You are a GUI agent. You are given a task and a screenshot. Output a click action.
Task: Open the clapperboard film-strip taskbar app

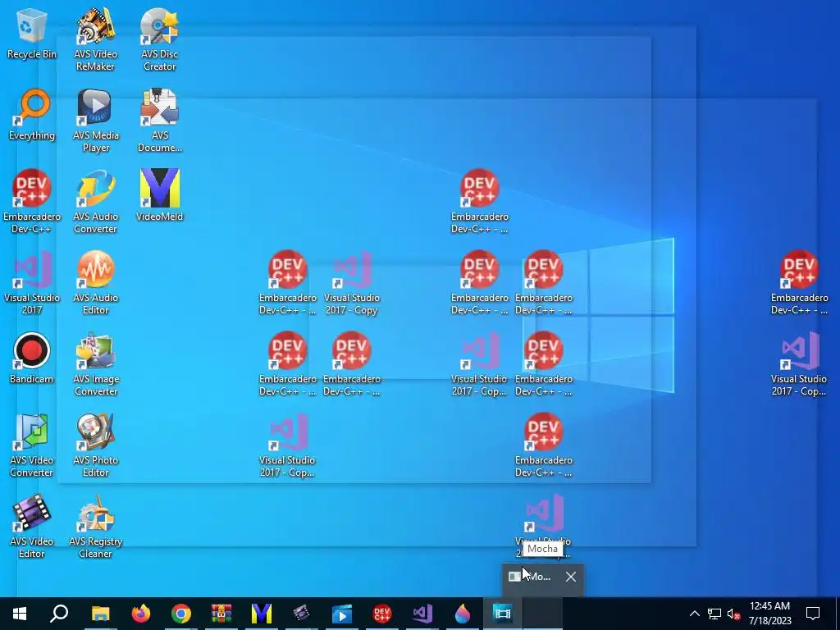[302, 614]
